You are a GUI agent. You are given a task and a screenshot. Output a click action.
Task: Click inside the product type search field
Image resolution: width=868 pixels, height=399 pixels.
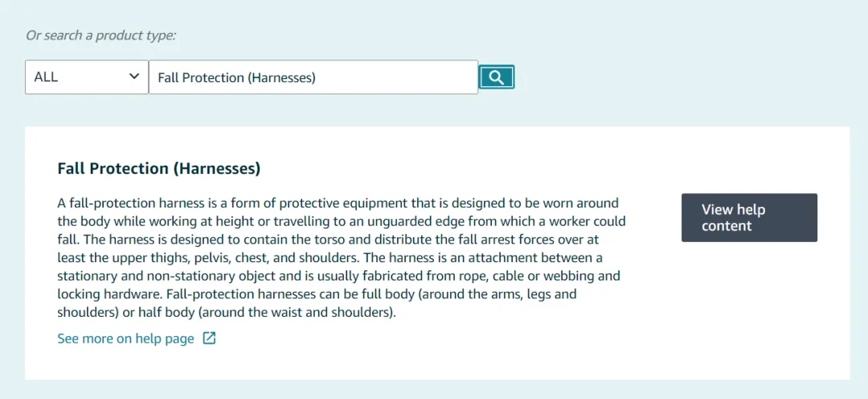tap(313, 77)
